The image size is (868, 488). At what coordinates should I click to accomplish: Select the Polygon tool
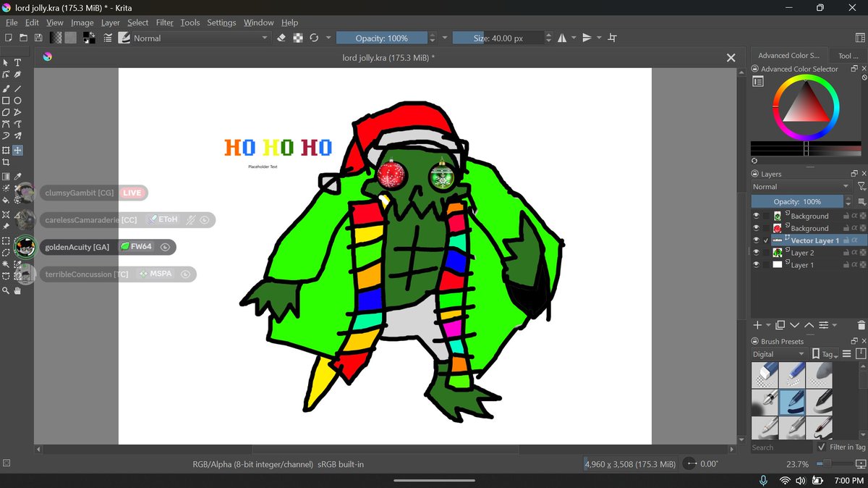pyautogui.click(x=6, y=112)
